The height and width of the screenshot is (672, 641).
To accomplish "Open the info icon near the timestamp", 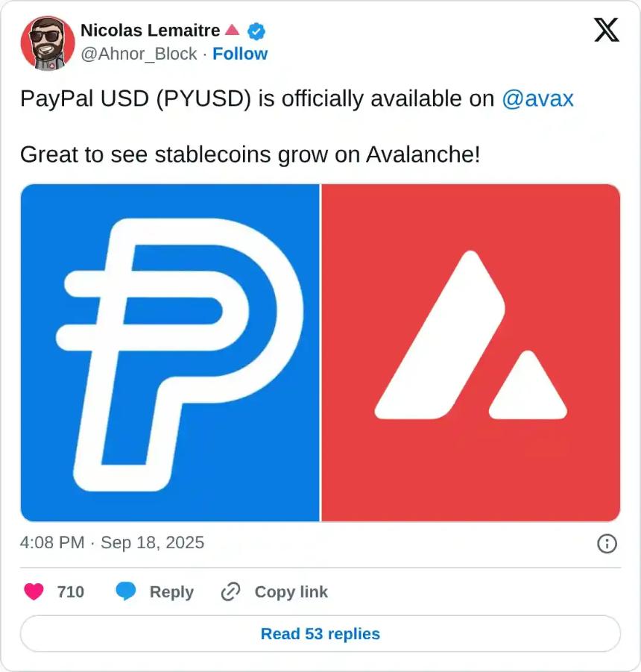I will point(608,544).
